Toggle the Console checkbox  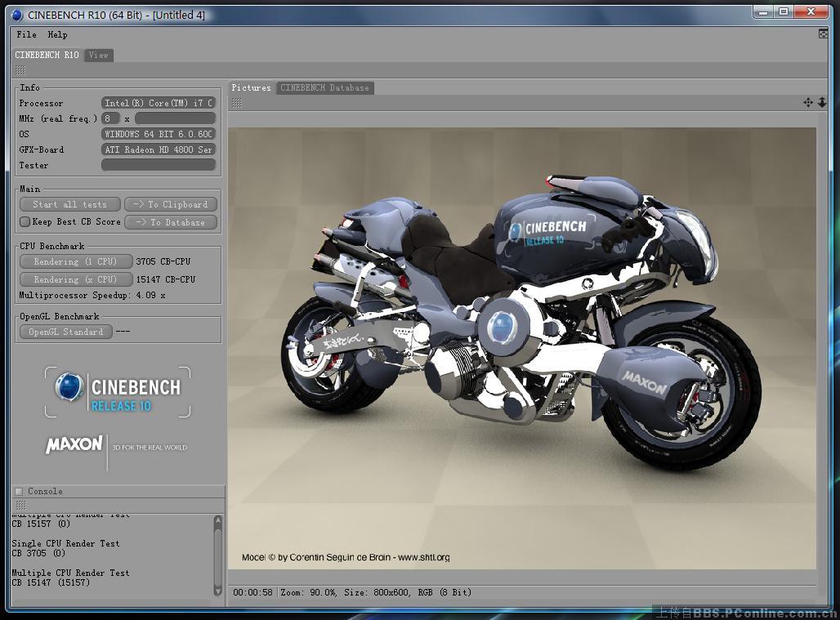coord(20,492)
